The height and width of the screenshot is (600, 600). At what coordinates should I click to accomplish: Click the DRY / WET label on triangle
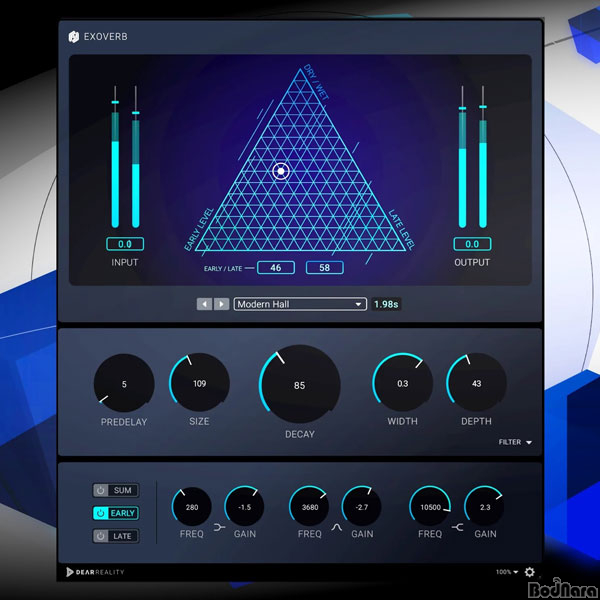click(316, 82)
